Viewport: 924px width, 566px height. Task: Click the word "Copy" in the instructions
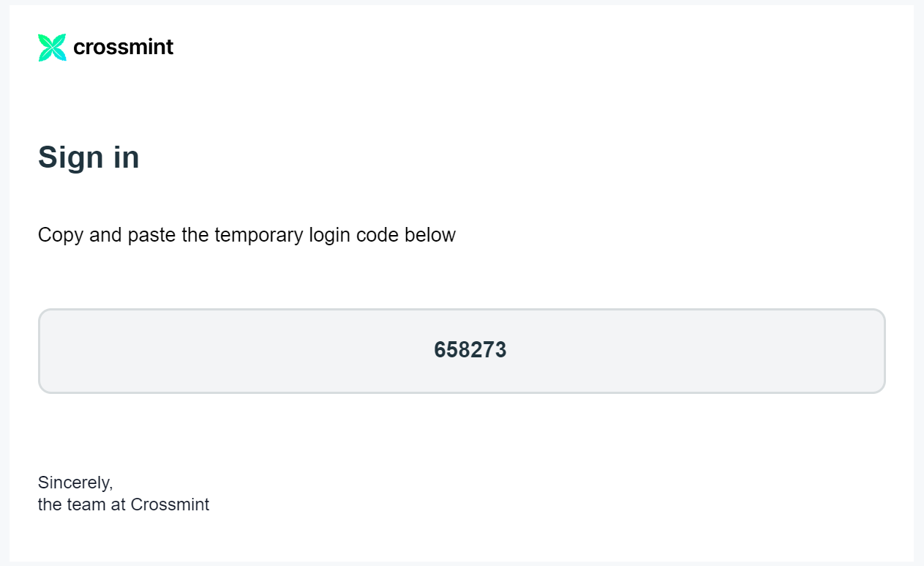[60, 235]
